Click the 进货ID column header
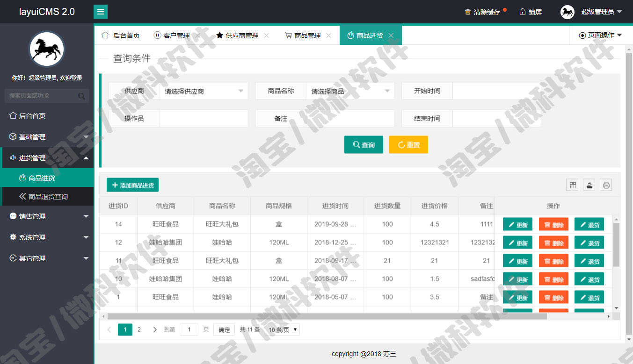This screenshot has width=633, height=364. (118, 206)
